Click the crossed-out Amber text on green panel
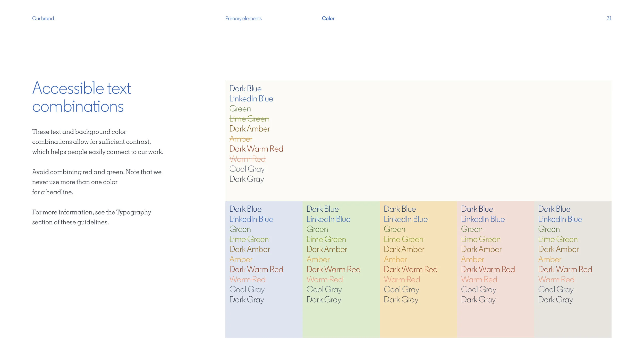Image resolution: width=644 pixels, height=362 pixels. (318, 259)
